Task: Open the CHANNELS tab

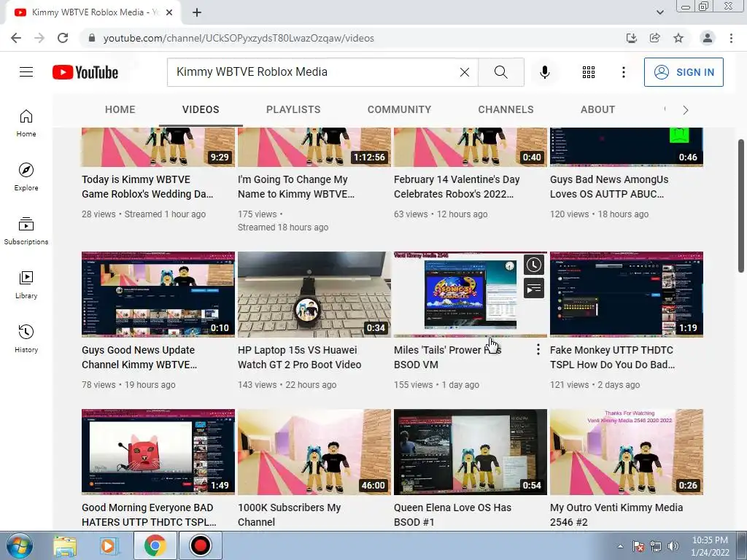Action: (x=506, y=109)
